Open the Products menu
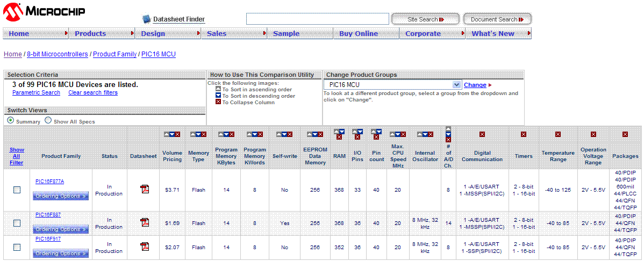 pyautogui.click(x=102, y=34)
